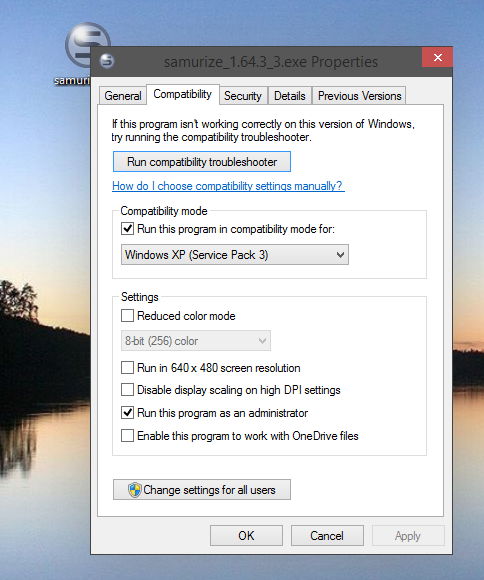Uncheck Run this program in compatibility mode
The image size is (484, 580).
point(127,229)
